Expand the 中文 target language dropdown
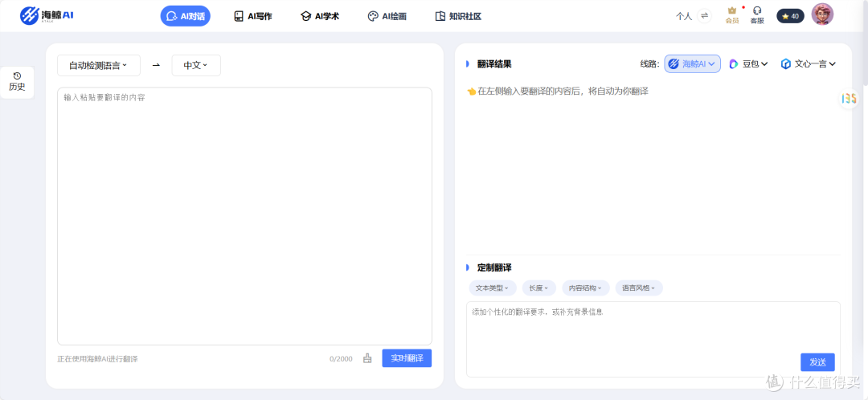Image resolution: width=868 pixels, height=400 pixels. click(x=196, y=65)
